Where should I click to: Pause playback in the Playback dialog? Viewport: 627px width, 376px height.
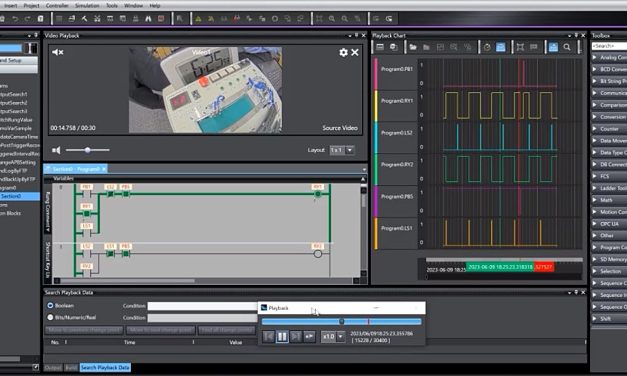(x=282, y=336)
